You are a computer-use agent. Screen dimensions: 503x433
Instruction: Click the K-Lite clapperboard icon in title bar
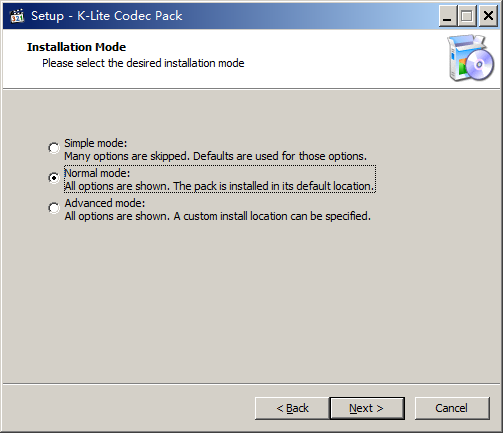point(17,16)
